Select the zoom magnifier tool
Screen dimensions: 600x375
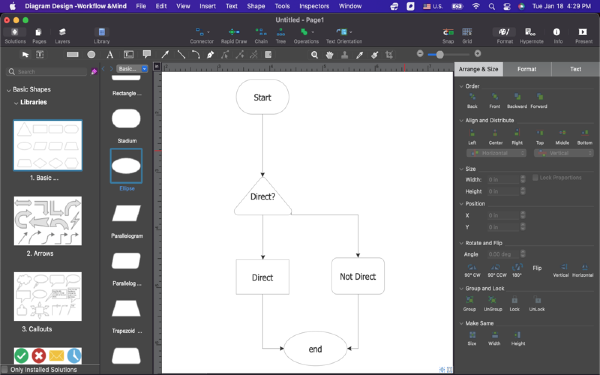(315, 55)
